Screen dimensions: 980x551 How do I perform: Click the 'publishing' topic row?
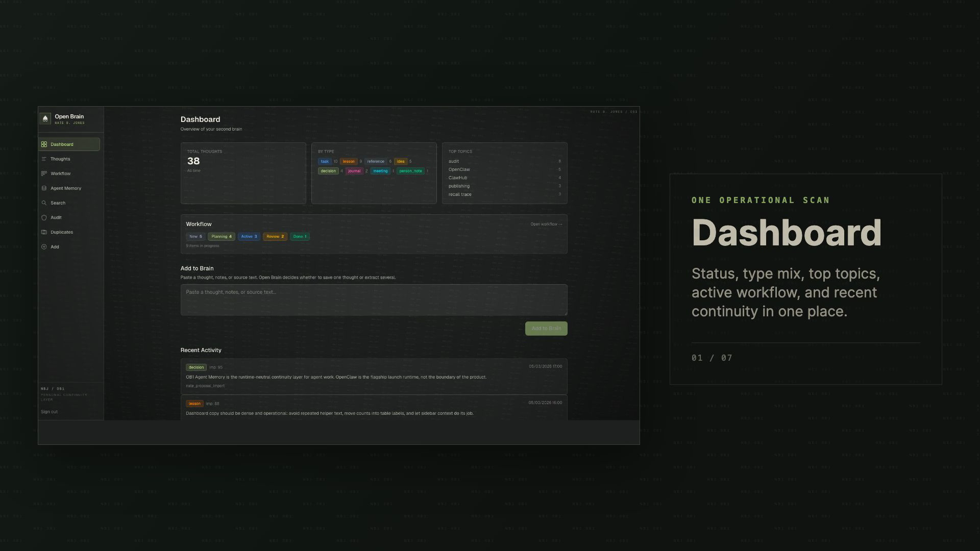[x=504, y=186]
